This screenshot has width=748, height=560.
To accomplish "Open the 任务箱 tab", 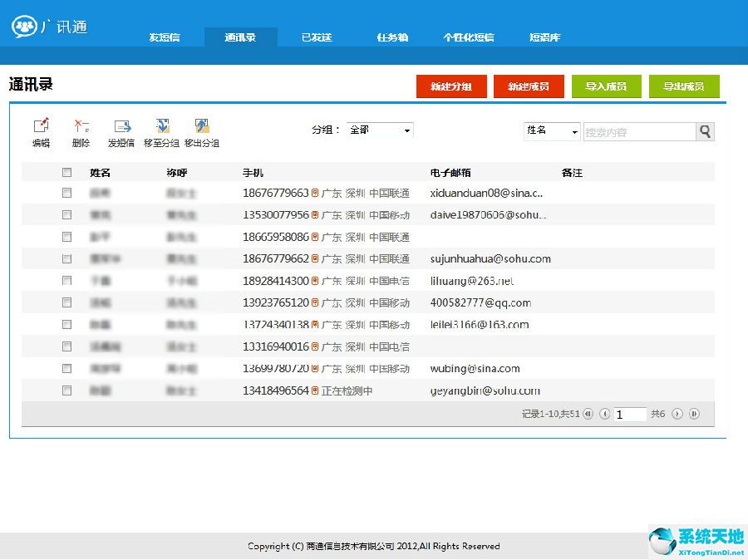I will click(392, 37).
